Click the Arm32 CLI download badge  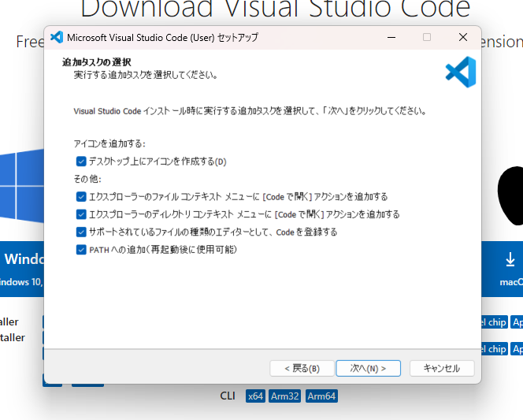285,396
